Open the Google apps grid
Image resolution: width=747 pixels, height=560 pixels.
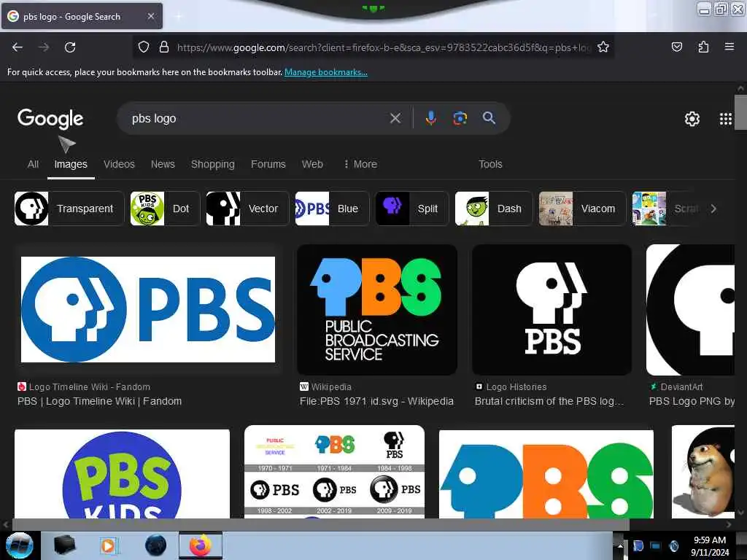(x=726, y=119)
